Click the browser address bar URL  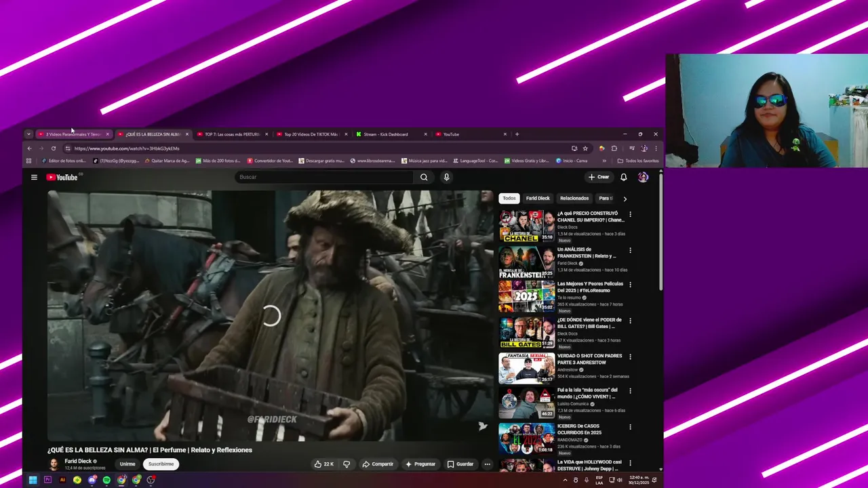coord(127,148)
